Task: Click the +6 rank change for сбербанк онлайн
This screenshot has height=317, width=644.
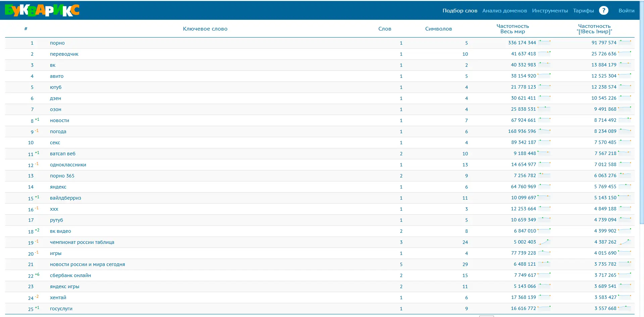Action: click(x=37, y=274)
